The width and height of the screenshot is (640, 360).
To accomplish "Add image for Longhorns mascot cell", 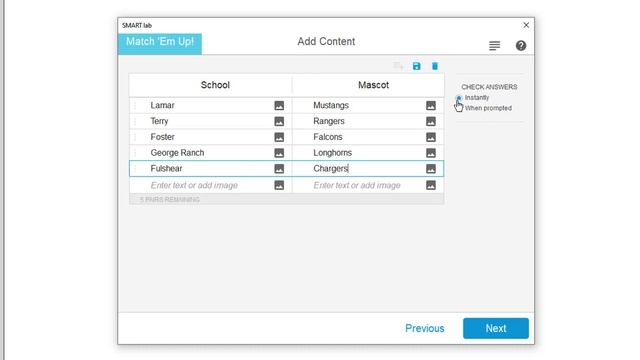I will [431, 153].
